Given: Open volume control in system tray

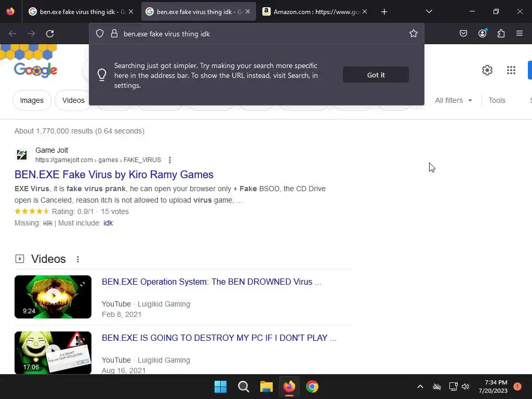Looking at the screenshot, I should click(465, 387).
